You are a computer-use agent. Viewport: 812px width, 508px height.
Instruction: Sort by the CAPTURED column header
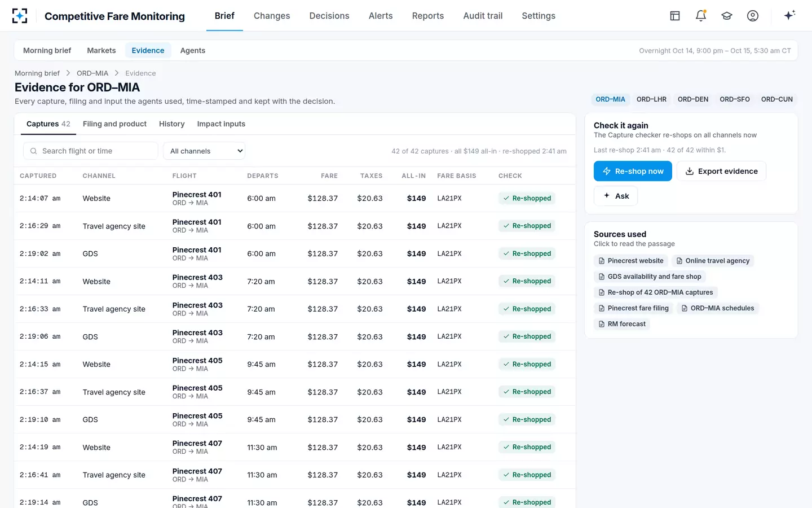click(x=38, y=176)
